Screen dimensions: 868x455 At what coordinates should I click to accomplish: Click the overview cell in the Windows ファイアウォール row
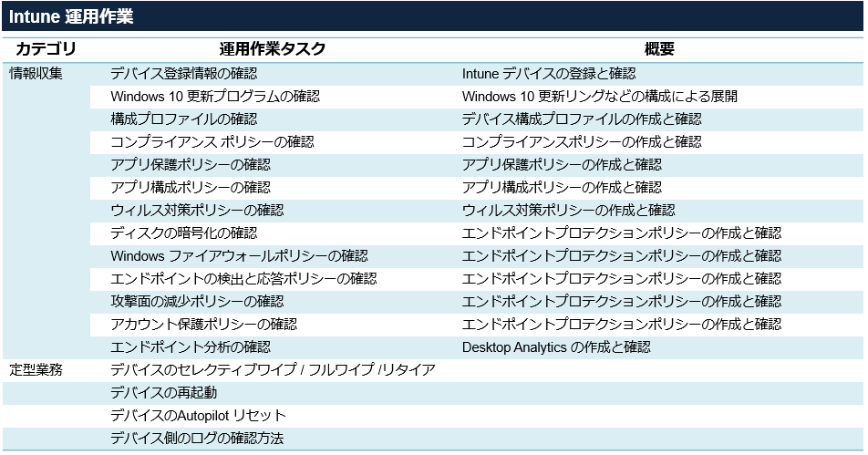click(x=622, y=255)
